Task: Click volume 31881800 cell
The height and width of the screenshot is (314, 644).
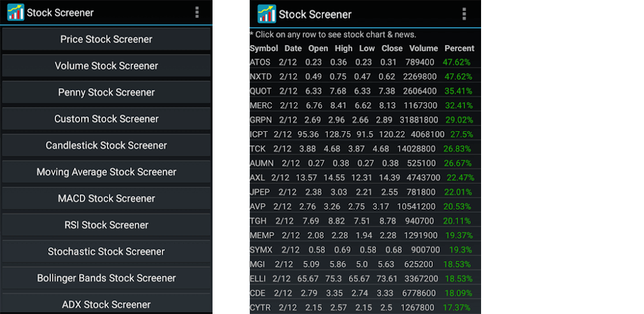Action: (x=419, y=120)
